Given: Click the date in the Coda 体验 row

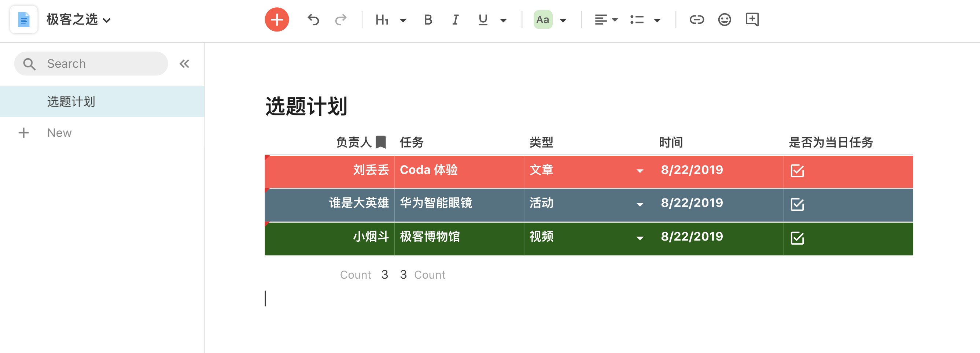Looking at the screenshot, I should click(x=692, y=170).
